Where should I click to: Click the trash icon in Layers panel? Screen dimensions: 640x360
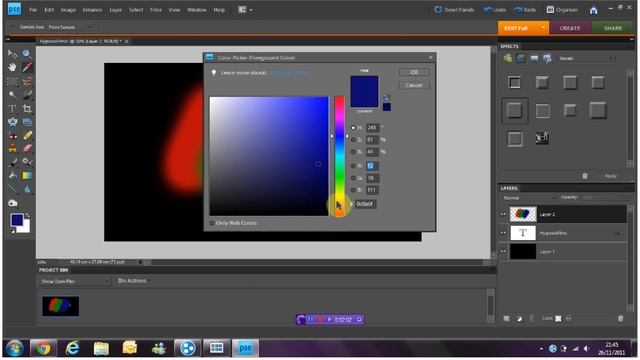620,318
